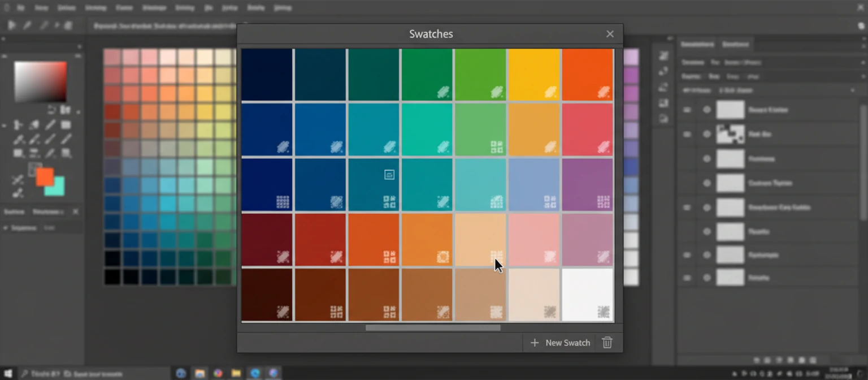The image size is (868, 380).
Task: Expand the first options row in the right panel
Action: [x=862, y=62]
